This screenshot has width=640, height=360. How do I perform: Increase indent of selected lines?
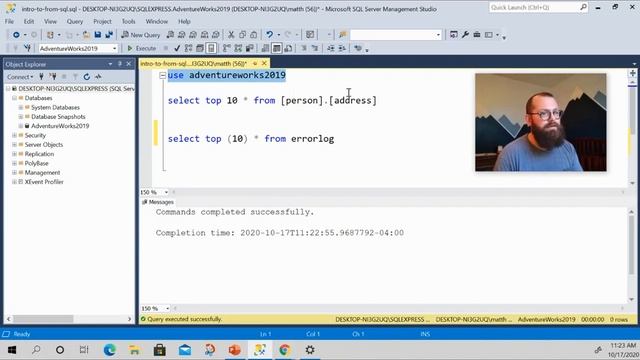tap(342, 48)
